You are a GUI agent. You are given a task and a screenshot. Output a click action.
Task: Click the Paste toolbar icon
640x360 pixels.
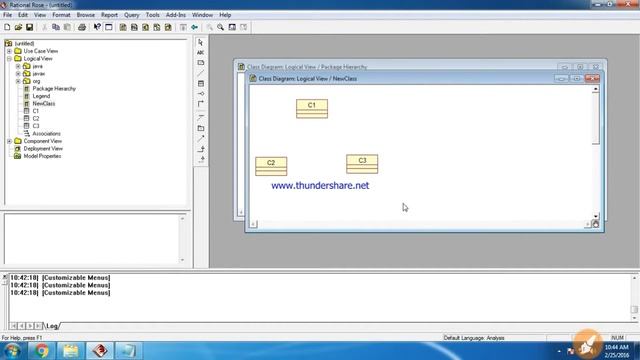pos(67,27)
